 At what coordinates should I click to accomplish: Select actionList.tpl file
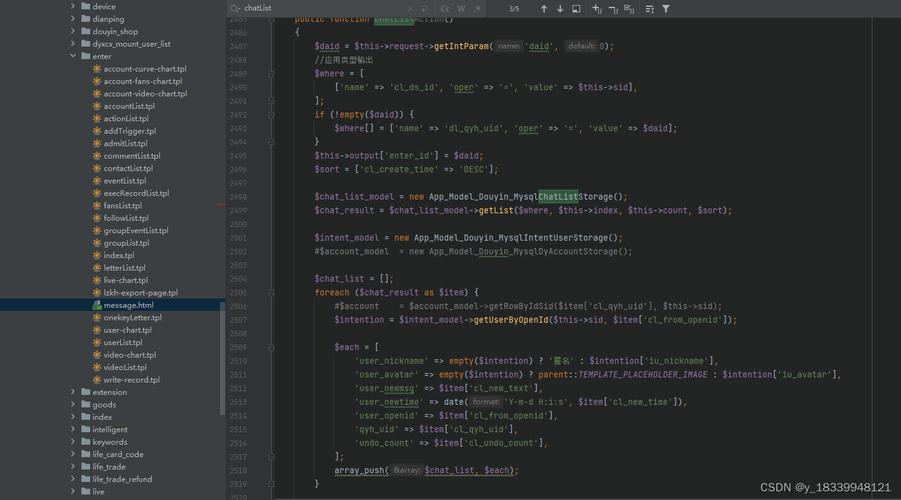click(x=126, y=118)
